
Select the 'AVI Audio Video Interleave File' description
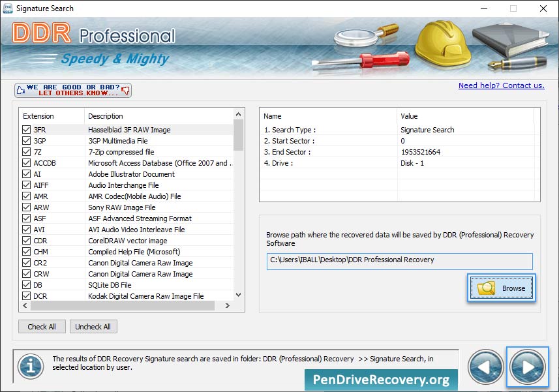(x=136, y=229)
